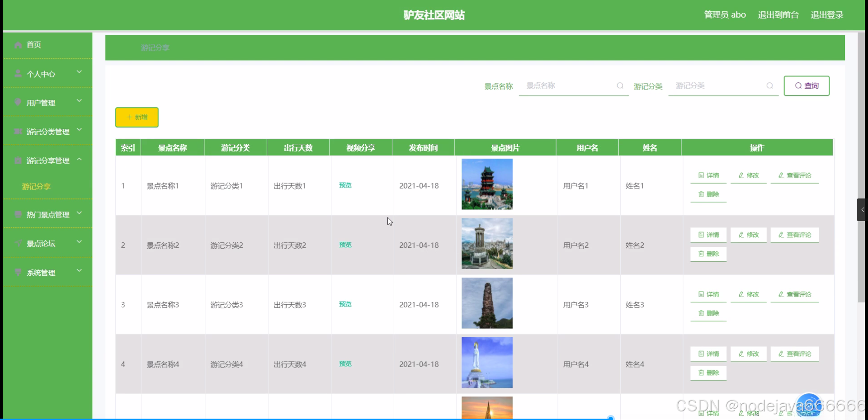The width and height of the screenshot is (868, 420).
Task: Open 游记分类管理 sidebar menu
Action: point(47,132)
